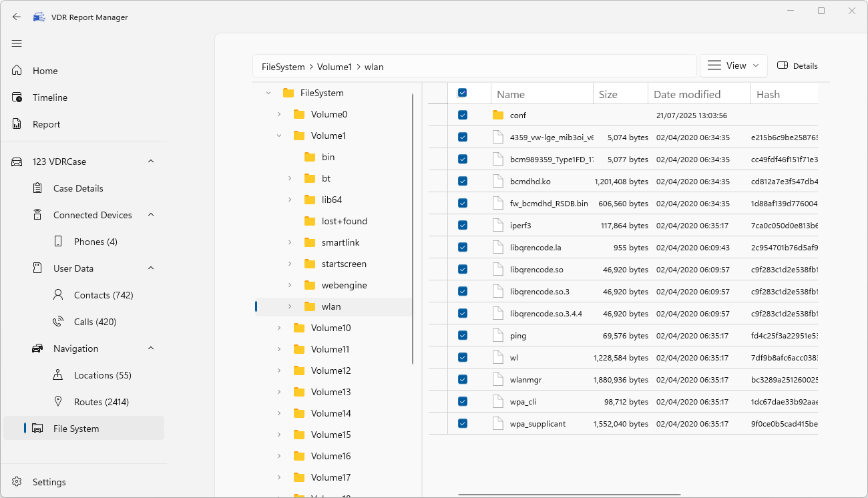The height and width of the screenshot is (498, 868).
Task: Click the Details button
Action: tap(798, 65)
